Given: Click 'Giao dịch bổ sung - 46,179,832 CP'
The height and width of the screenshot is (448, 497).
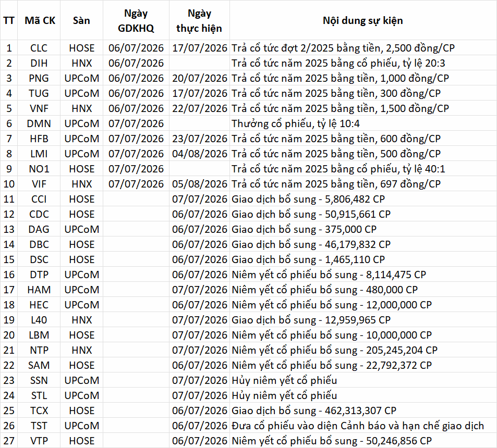Looking at the screenshot, I should pos(311,244).
